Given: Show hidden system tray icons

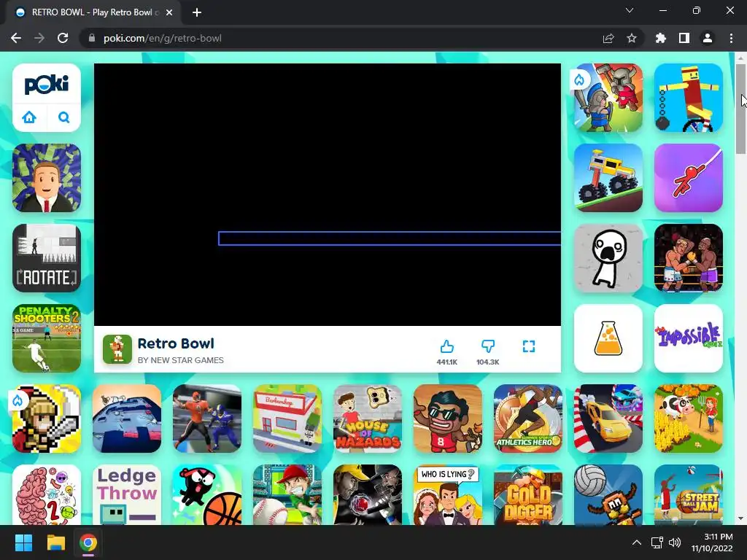Looking at the screenshot, I should (636, 542).
